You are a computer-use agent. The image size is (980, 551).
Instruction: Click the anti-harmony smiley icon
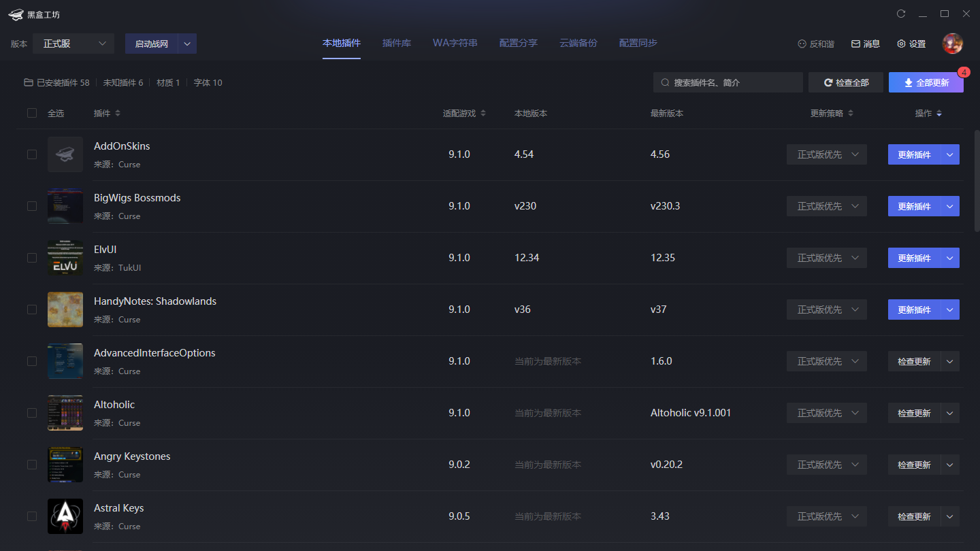(802, 44)
